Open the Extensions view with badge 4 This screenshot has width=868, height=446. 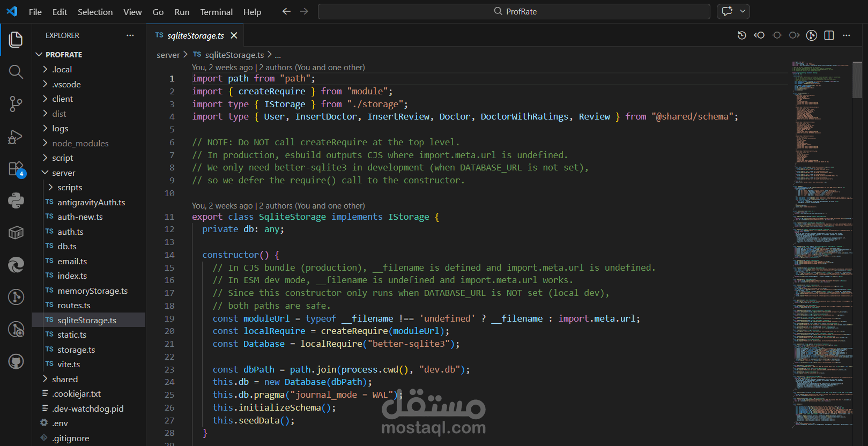[x=16, y=169]
